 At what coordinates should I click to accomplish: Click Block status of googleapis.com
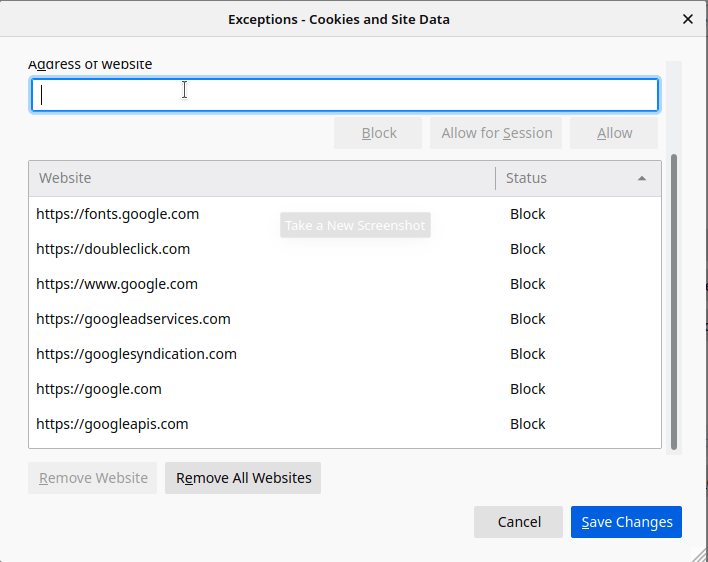tap(527, 424)
